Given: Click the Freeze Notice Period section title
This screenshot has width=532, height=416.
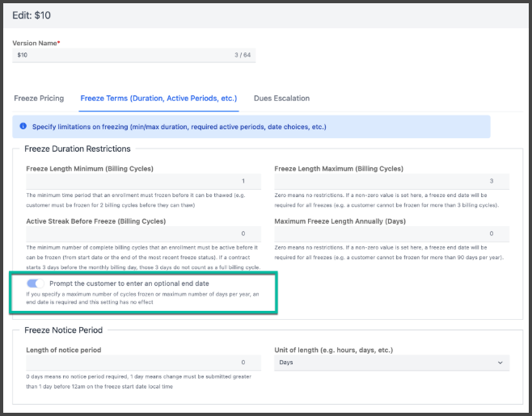Looking at the screenshot, I should coord(68,330).
